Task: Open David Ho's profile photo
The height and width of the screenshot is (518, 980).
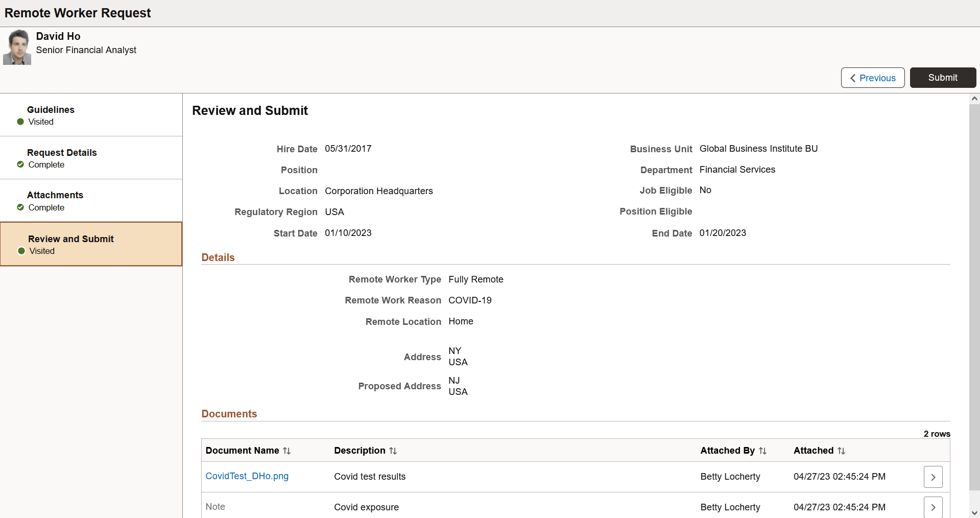Action: pyautogui.click(x=17, y=46)
